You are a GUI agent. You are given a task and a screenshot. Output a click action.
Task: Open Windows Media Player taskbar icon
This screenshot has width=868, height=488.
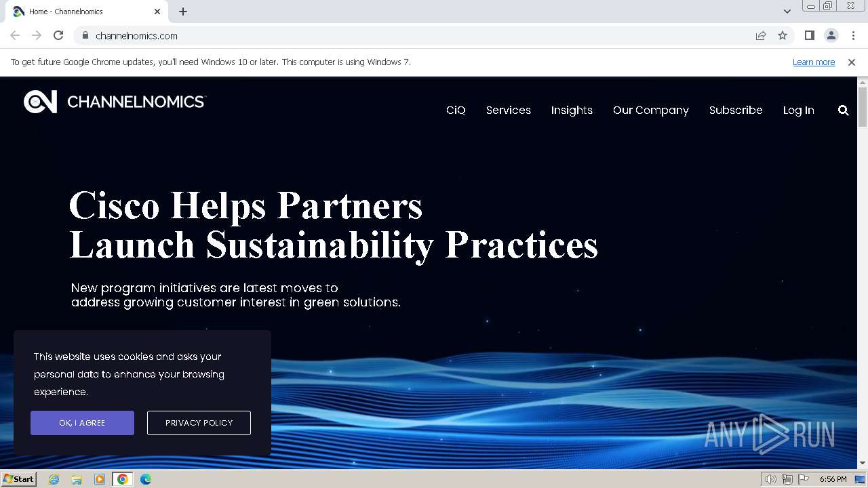coord(100,479)
